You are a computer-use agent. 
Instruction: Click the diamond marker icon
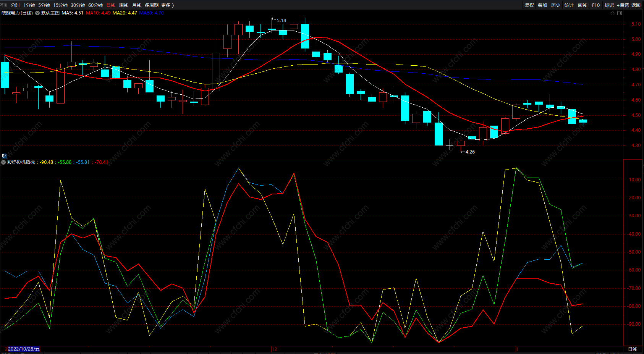pyautogui.click(x=613, y=13)
